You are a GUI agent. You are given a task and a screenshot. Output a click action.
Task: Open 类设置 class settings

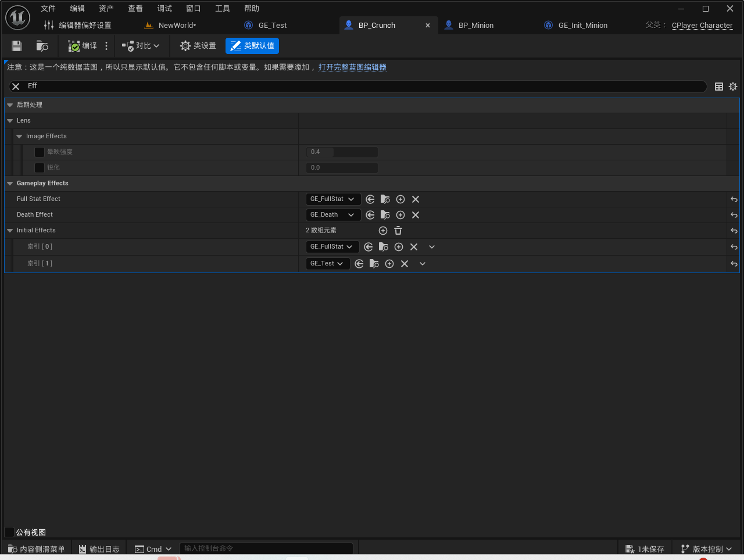(198, 46)
